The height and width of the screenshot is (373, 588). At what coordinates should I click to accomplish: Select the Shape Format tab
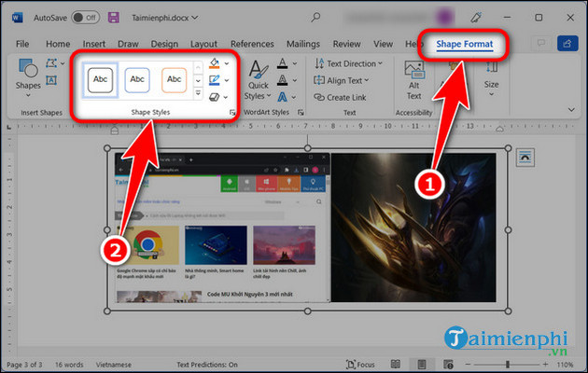(464, 44)
